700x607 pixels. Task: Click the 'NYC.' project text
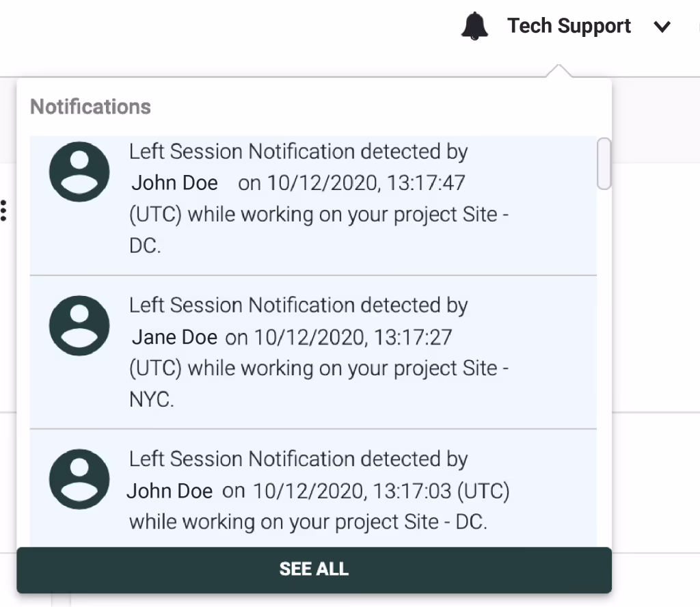(151, 399)
